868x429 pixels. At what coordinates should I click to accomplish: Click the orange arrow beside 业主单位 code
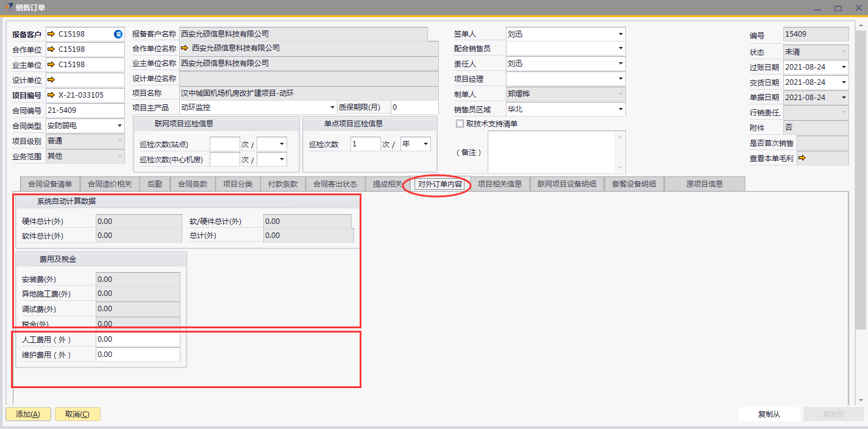tap(51, 65)
